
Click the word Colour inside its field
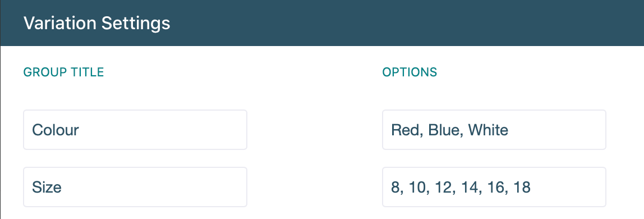pos(56,130)
